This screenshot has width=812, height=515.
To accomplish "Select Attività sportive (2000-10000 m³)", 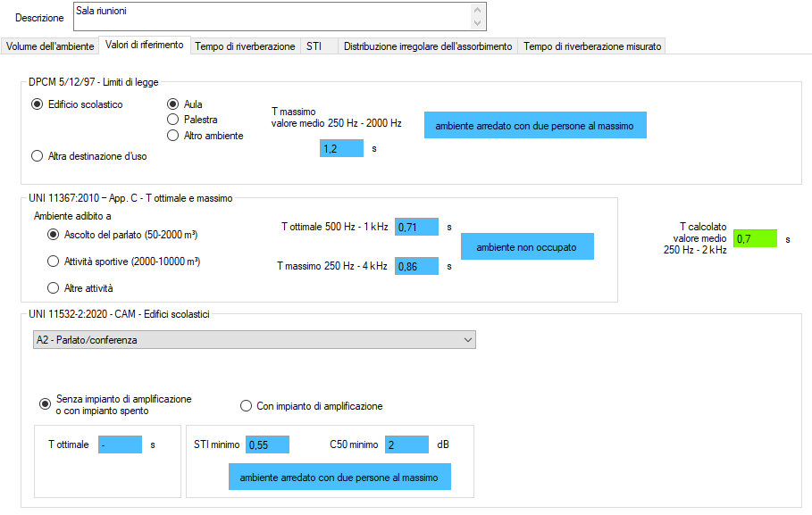I will click(53, 262).
